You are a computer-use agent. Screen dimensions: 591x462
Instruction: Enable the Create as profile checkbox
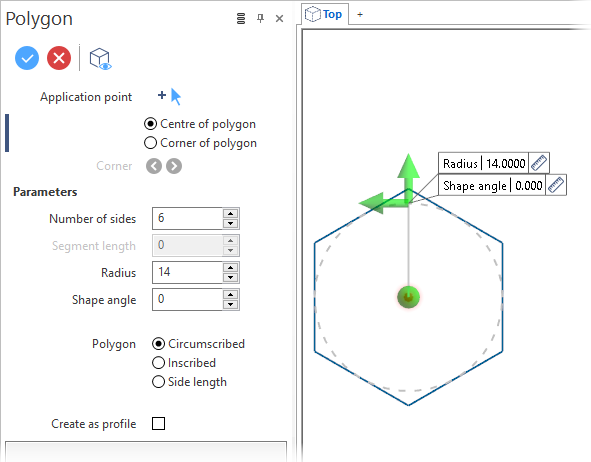[x=158, y=424]
